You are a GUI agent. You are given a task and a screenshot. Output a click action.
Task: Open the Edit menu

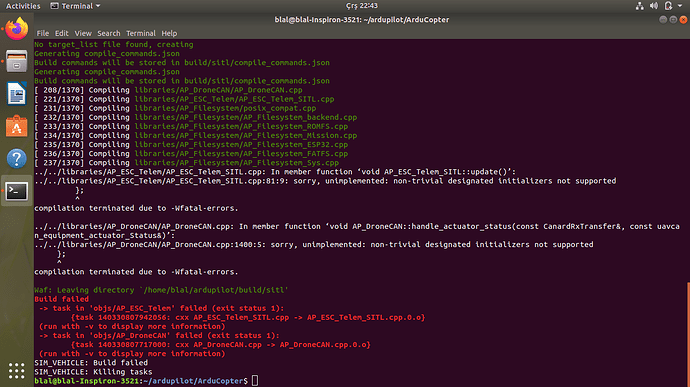[61, 33]
